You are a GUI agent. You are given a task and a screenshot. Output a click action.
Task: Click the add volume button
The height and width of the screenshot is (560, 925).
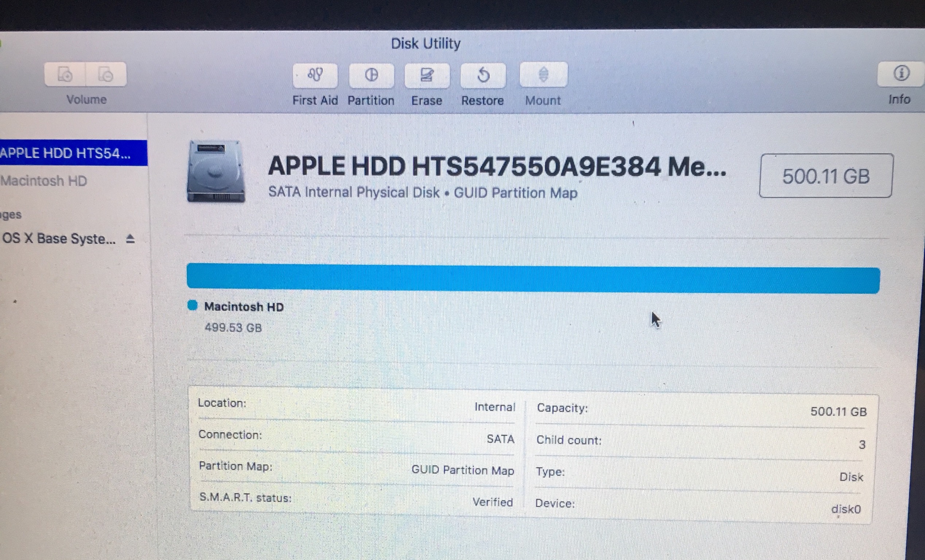coord(65,74)
